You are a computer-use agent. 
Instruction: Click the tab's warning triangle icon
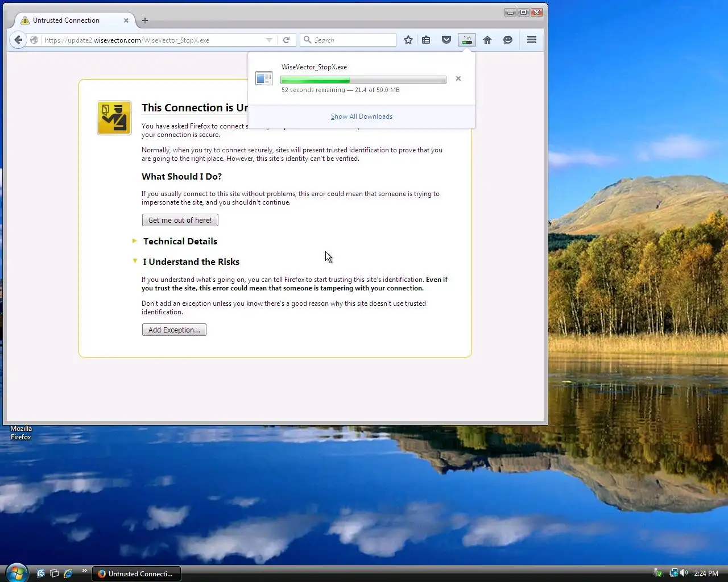(x=24, y=20)
